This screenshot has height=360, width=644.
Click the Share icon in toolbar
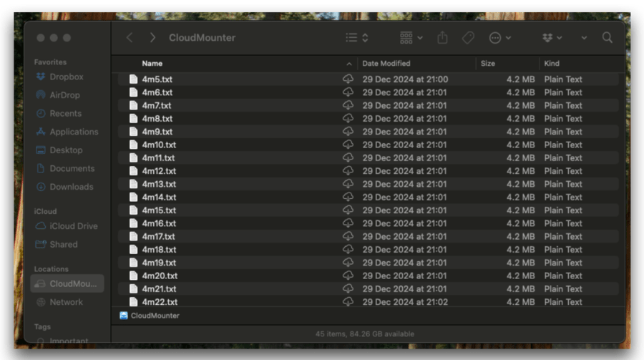[442, 38]
